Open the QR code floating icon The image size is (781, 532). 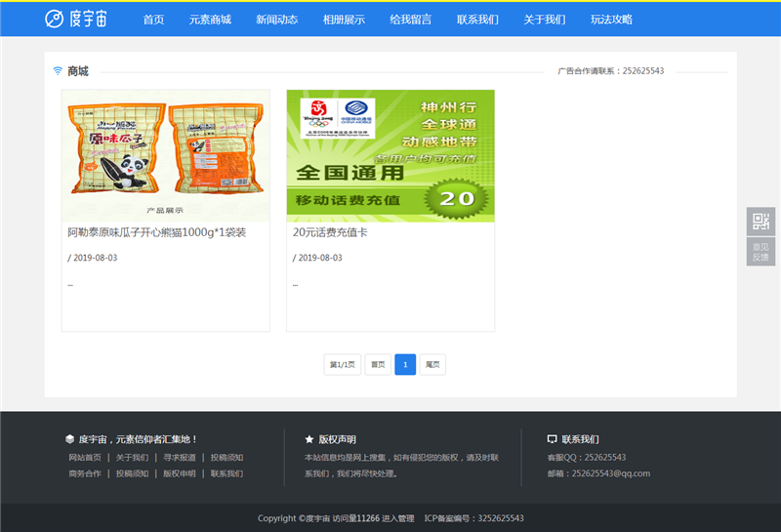point(760,222)
